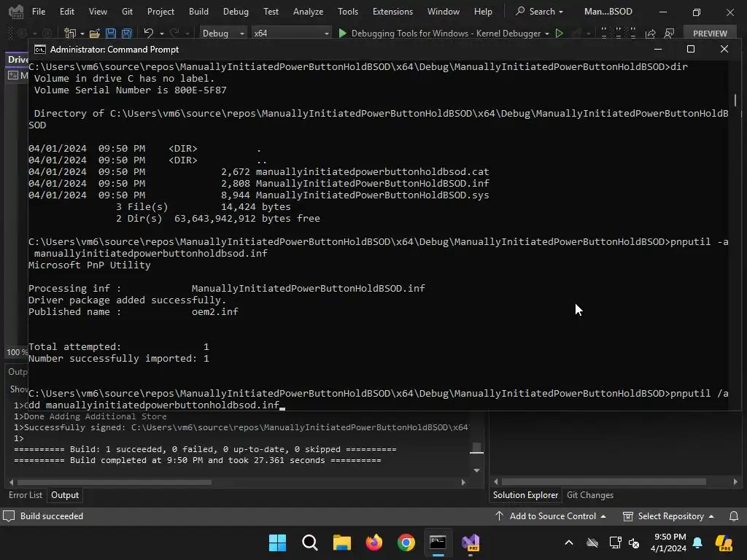Open the Edit menu
The width and height of the screenshot is (747, 560).
click(x=66, y=12)
